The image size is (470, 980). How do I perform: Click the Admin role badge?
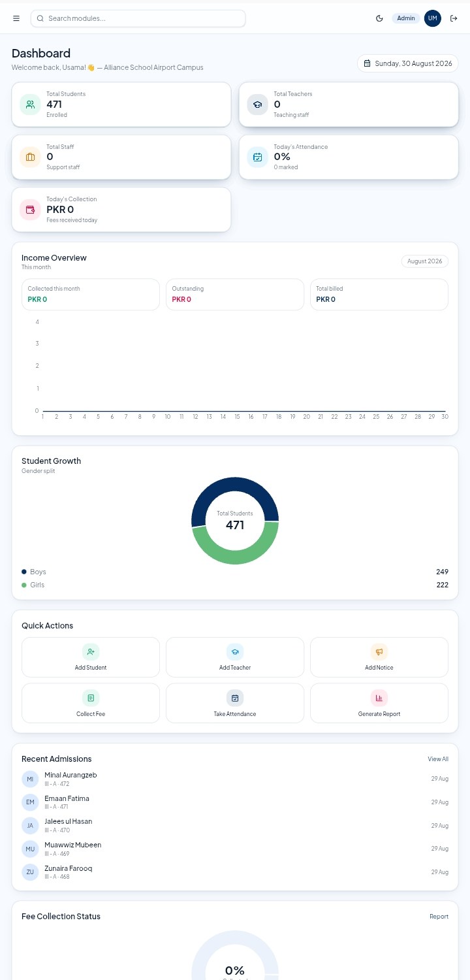(x=406, y=18)
